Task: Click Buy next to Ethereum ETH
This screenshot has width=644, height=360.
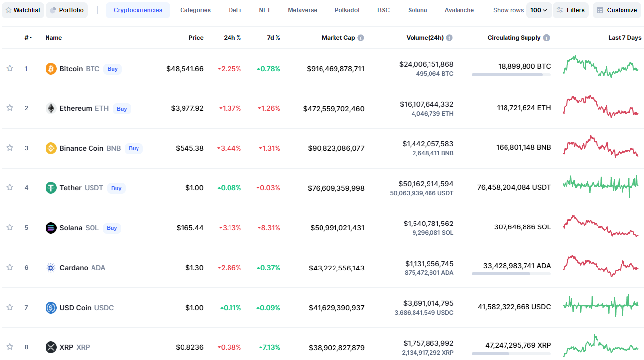Action: 122,109
